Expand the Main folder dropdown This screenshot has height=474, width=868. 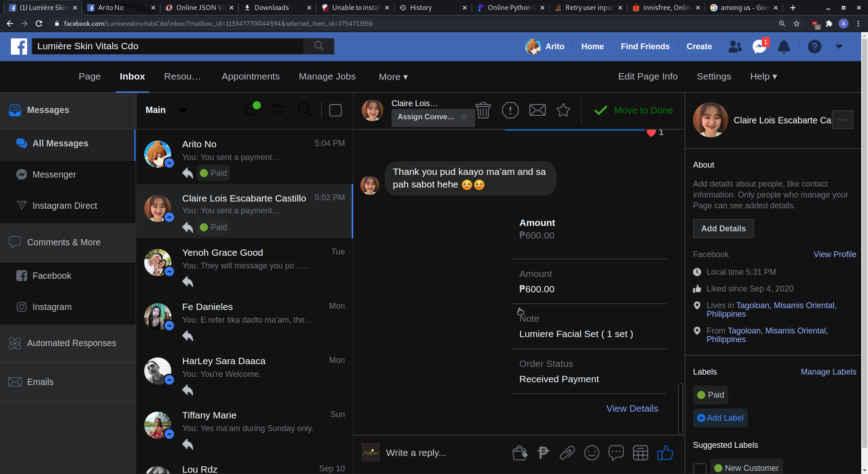pyautogui.click(x=183, y=110)
